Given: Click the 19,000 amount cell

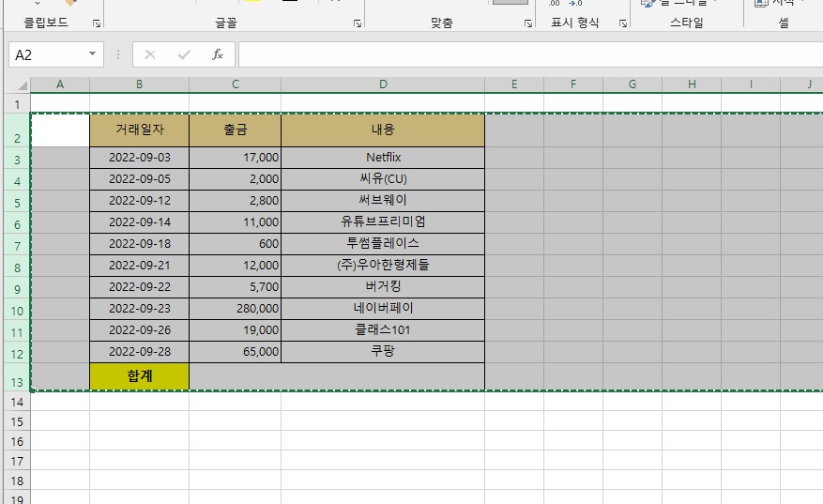Looking at the screenshot, I should (236, 330).
